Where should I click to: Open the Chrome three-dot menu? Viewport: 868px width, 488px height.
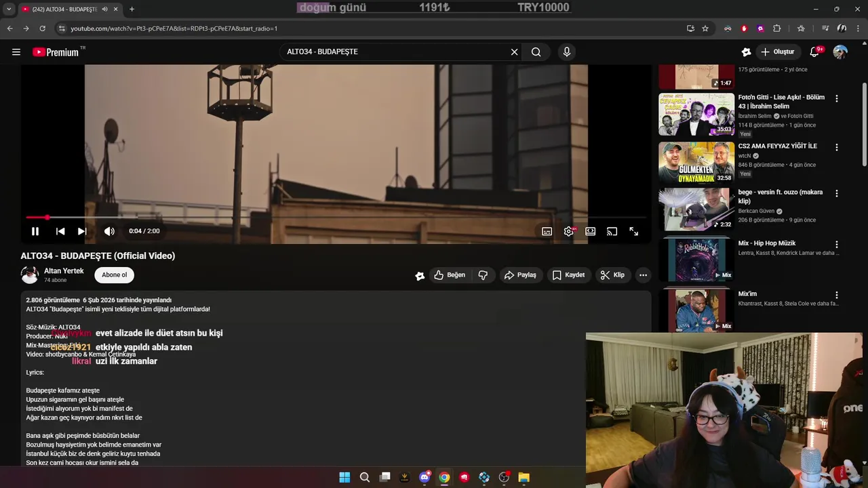(858, 28)
